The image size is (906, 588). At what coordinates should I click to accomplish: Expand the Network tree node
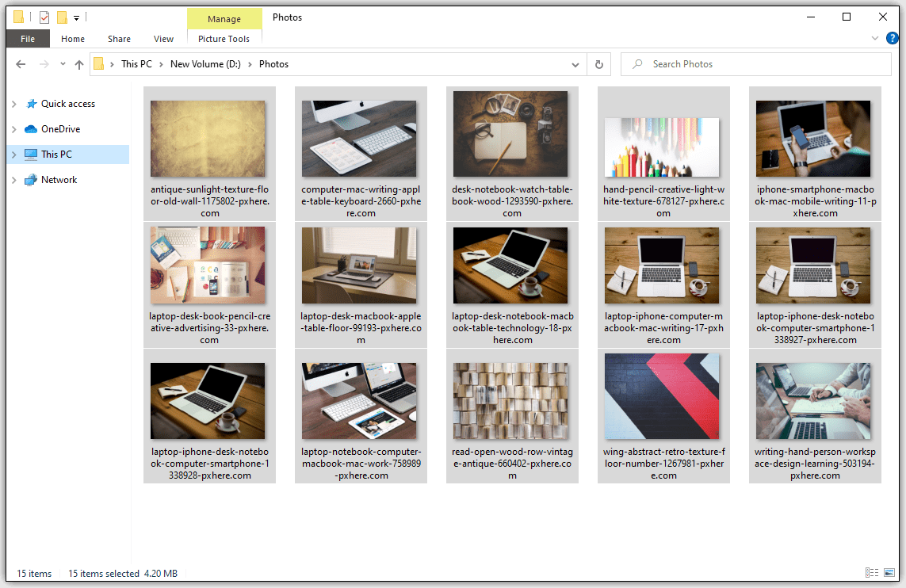[13, 180]
